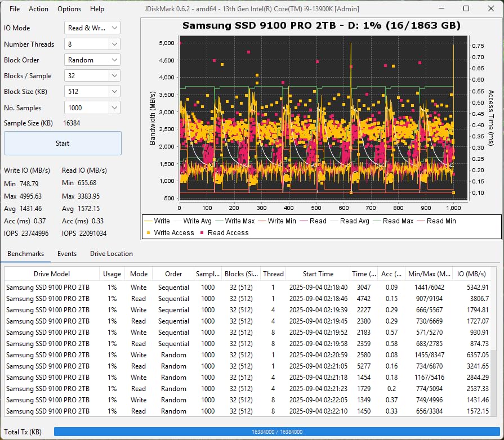504x440 pixels.
Task: Open the Block Order dropdown
Action: (92, 59)
